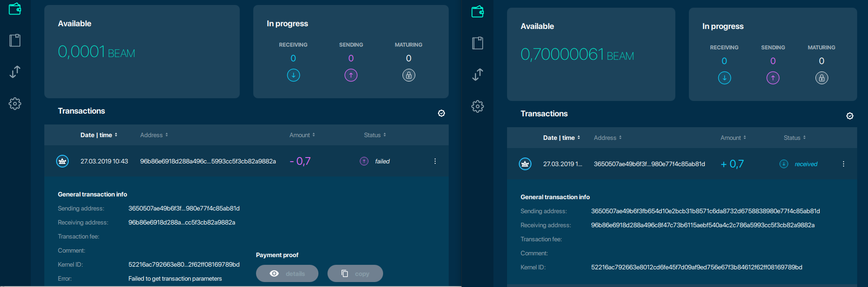
Task: Open three-dot menu on received transaction
Action: pyautogui.click(x=844, y=164)
